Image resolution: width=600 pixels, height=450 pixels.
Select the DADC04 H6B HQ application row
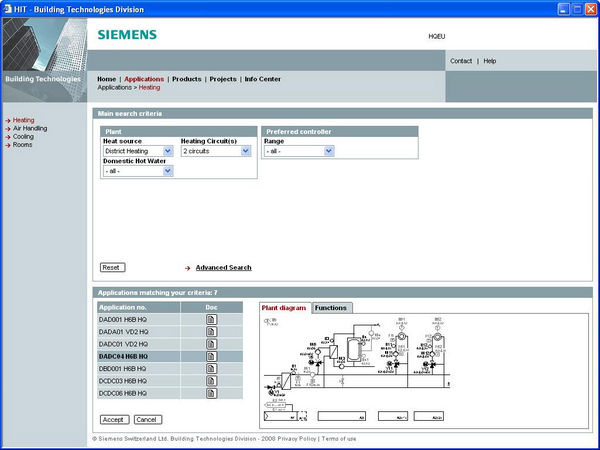pyautogui.click(x=123, y=356)
